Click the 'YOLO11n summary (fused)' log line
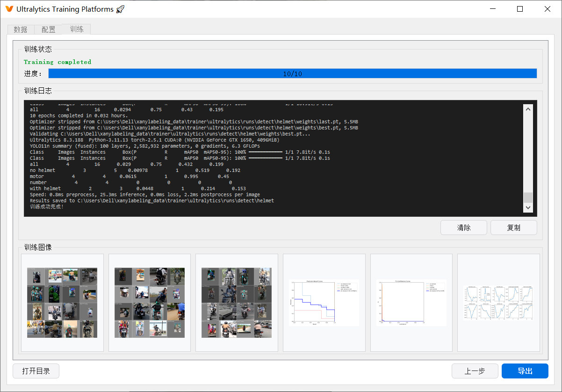 pyautogui.click(x=145, y=146)
